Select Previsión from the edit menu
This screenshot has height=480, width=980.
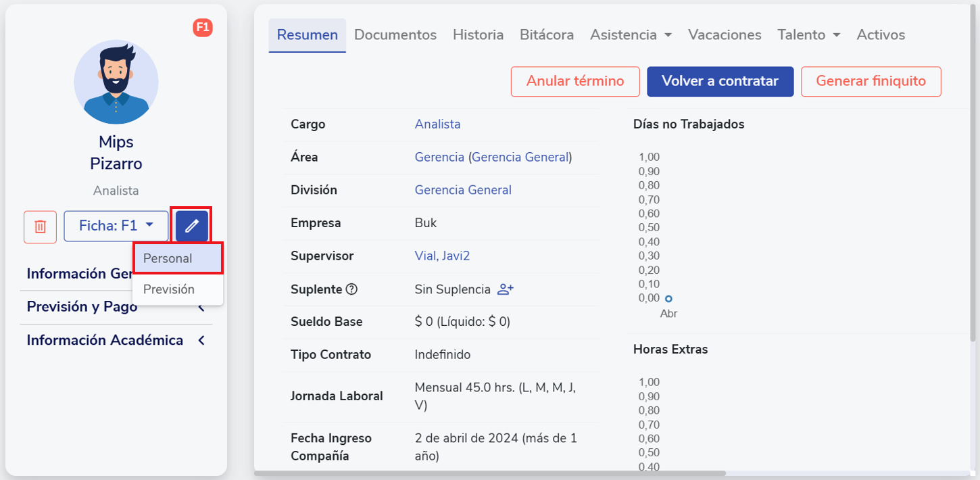[x=169, y=289]
